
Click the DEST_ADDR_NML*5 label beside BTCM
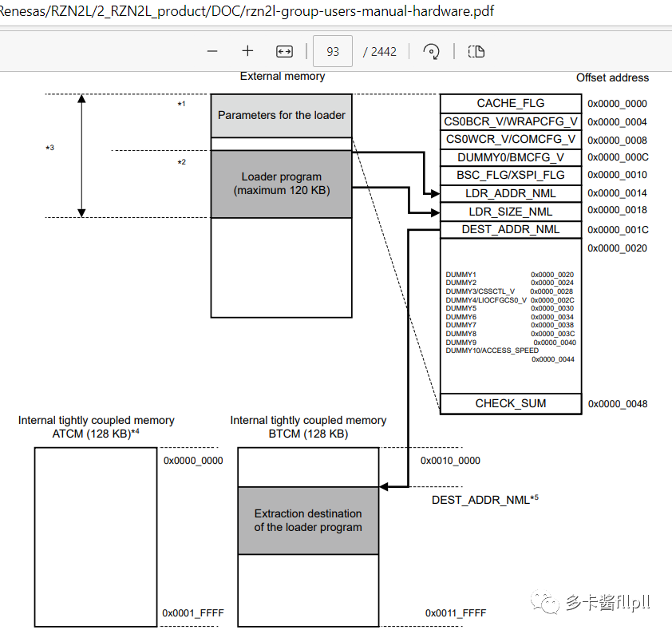[485, 500]
